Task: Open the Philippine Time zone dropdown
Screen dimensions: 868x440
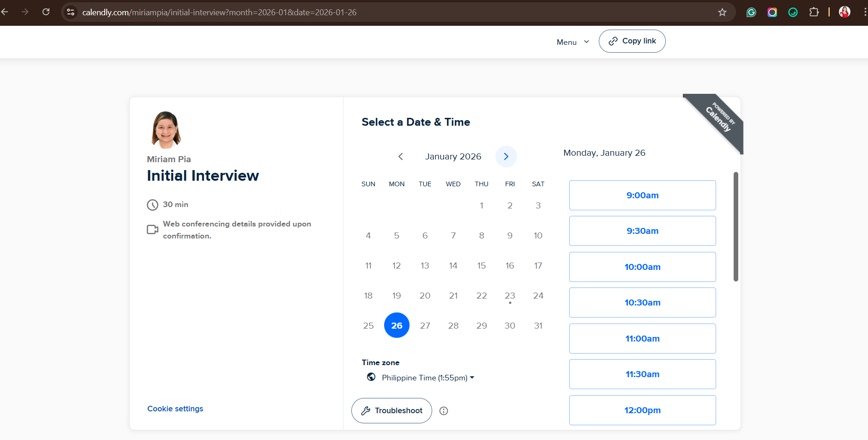Action: coord(428,378)
